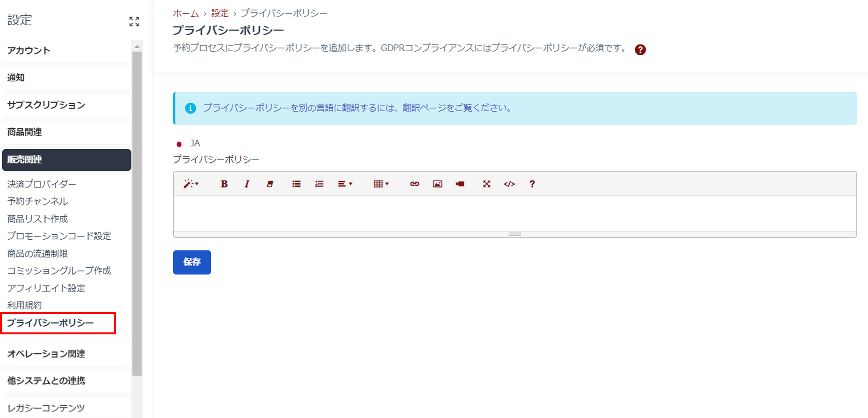
Task: Insert an unordered bullet list
Action: click(x=296, y=184)
